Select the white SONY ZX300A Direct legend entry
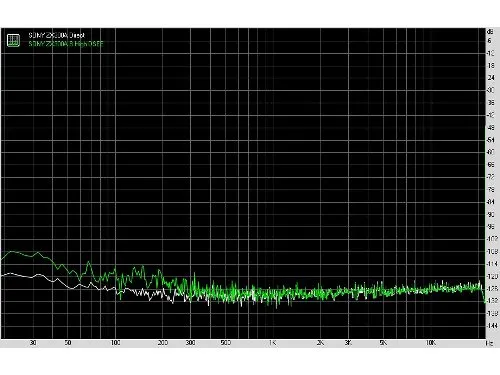Screen dimensions: 500x375 coord(56,35)
